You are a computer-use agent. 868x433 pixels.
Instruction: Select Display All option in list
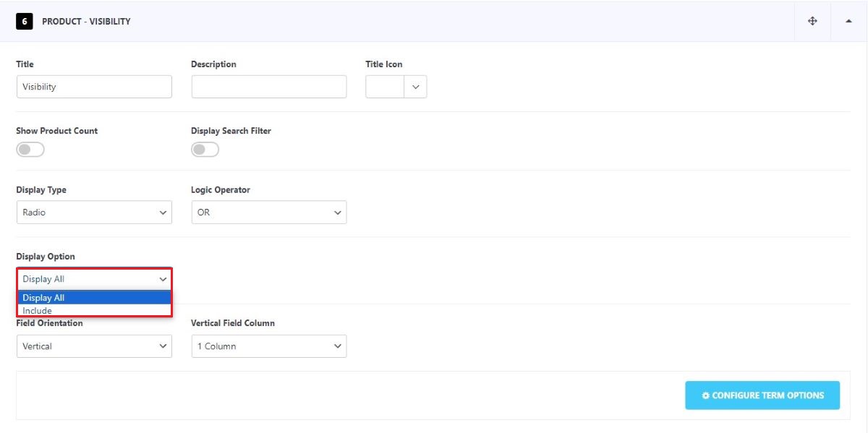(94, 298)
